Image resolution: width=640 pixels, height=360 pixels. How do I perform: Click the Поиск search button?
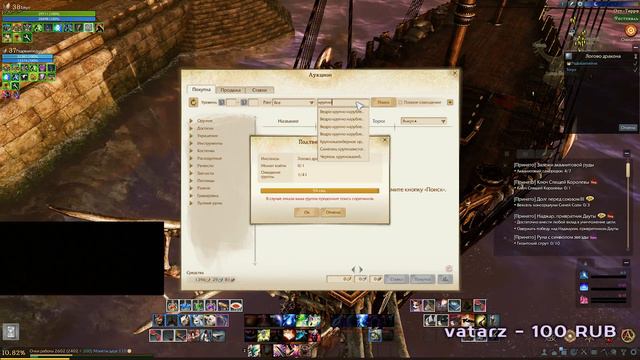coord(383,102)
